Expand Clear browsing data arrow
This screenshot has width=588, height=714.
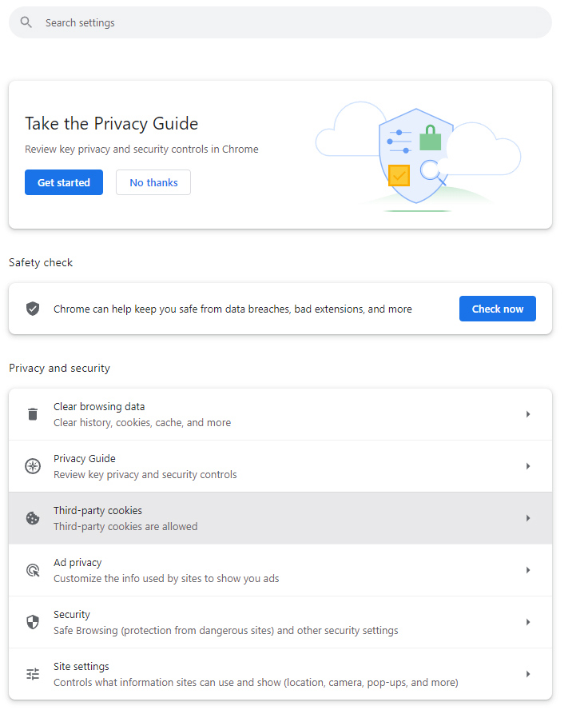tap(528, 414)
